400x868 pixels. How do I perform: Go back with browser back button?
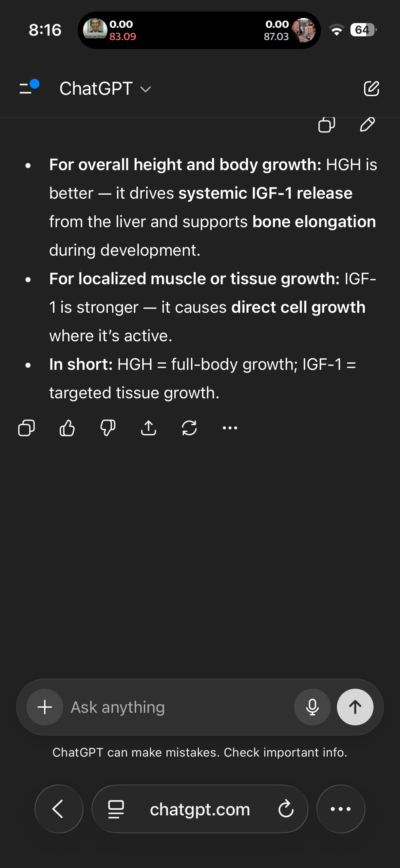[x=59, y=809]
